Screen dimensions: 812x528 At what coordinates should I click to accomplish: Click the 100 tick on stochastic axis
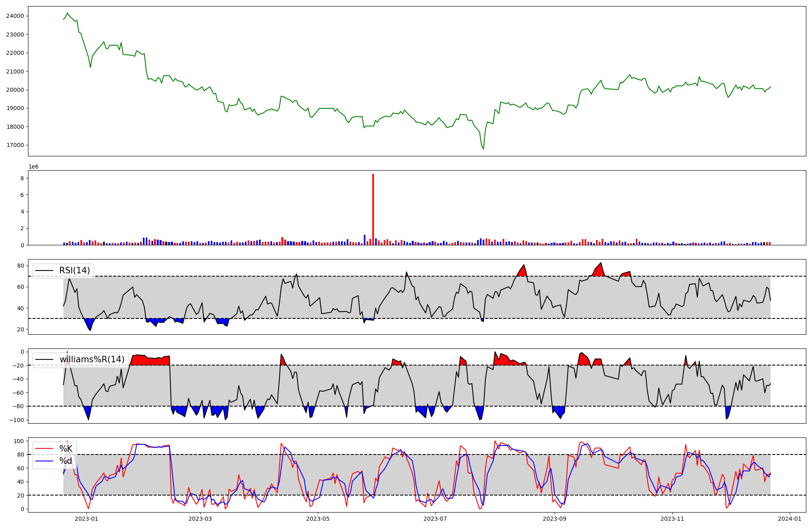19,441
